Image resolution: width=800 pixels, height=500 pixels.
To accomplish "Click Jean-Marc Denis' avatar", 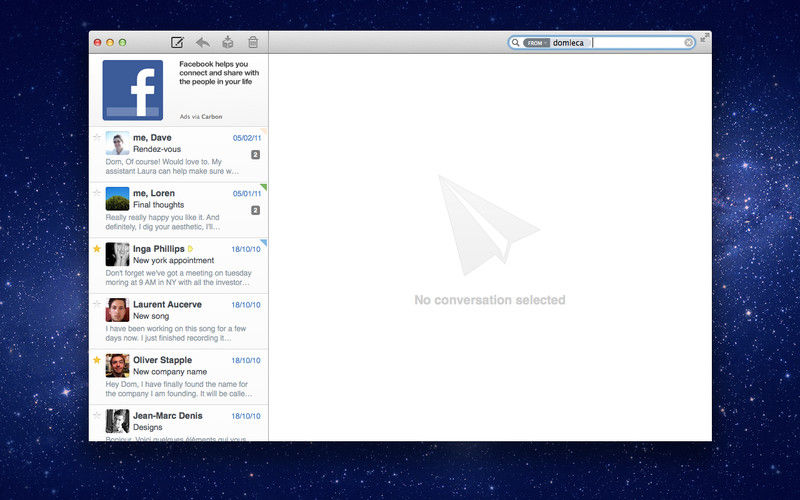I will click(x=117, y=421).
